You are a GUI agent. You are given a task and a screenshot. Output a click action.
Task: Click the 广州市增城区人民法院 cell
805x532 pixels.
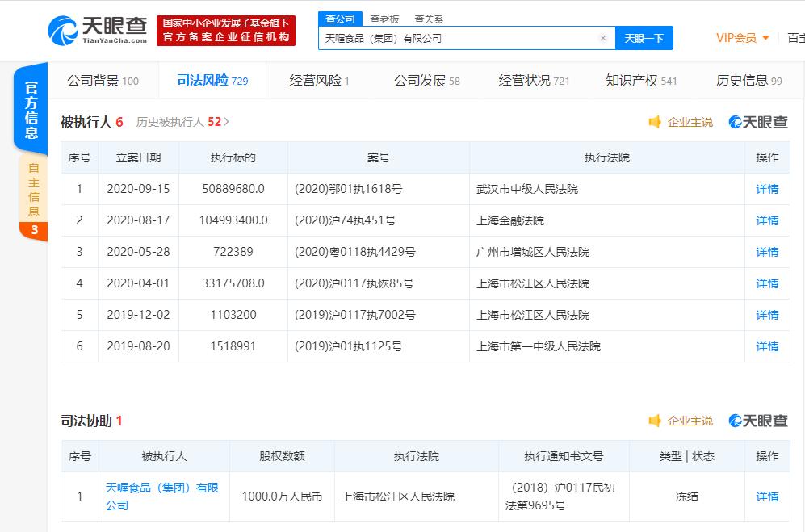(x=607, y=252)
